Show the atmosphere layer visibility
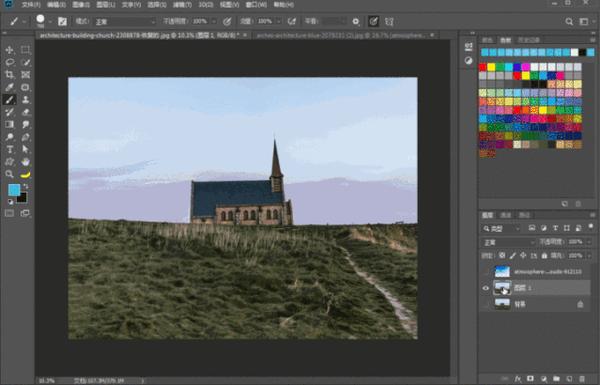The width and height of the screenshot is (600, 385). tap(486, 272)
